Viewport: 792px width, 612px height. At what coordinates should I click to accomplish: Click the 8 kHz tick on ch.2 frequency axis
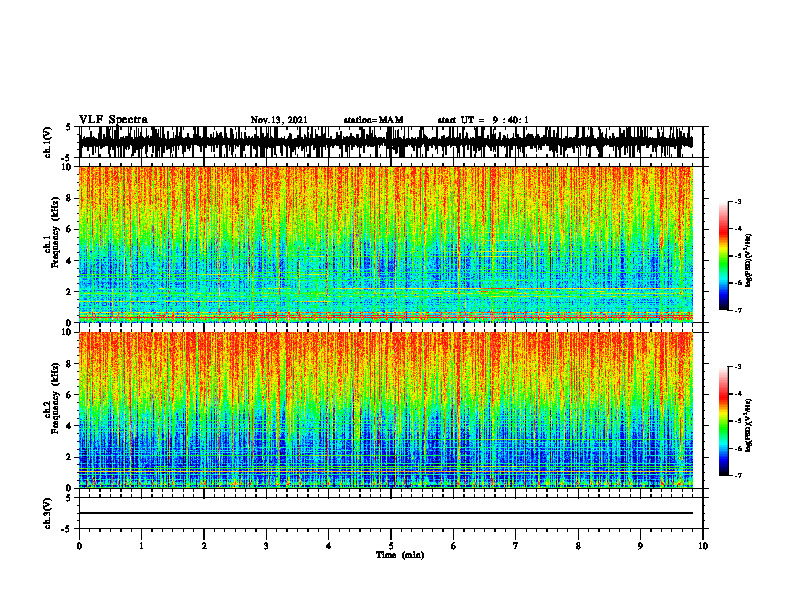coord(69,364)
